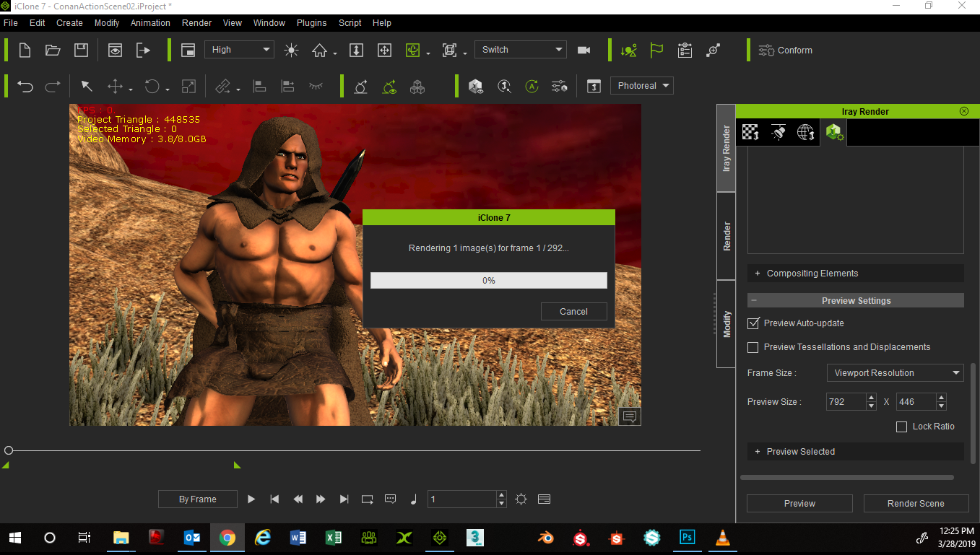Viewport: 980px width, 555px height.
Task: Open the Script menu
Action: click(x=350, y=23)
